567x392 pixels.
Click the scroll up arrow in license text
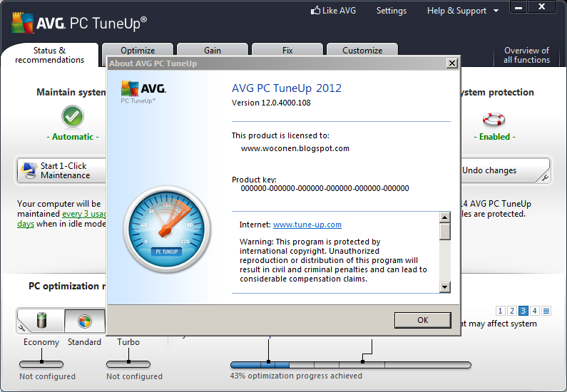[x=445, y=217]
